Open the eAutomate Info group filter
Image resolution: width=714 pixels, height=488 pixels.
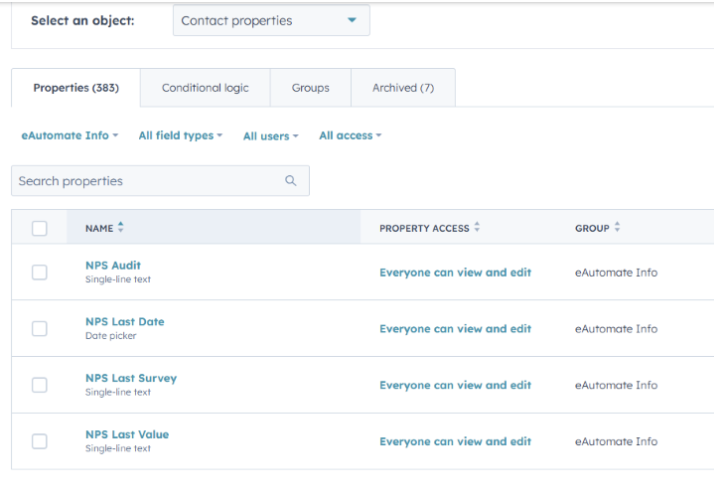[x=70, y=135]
